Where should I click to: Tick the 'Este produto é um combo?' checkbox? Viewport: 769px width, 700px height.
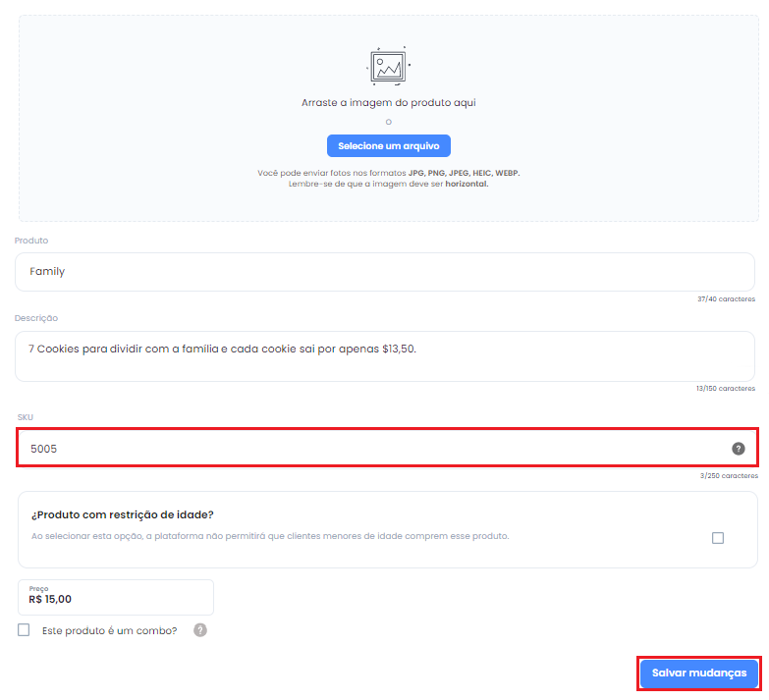click(24, 630)
